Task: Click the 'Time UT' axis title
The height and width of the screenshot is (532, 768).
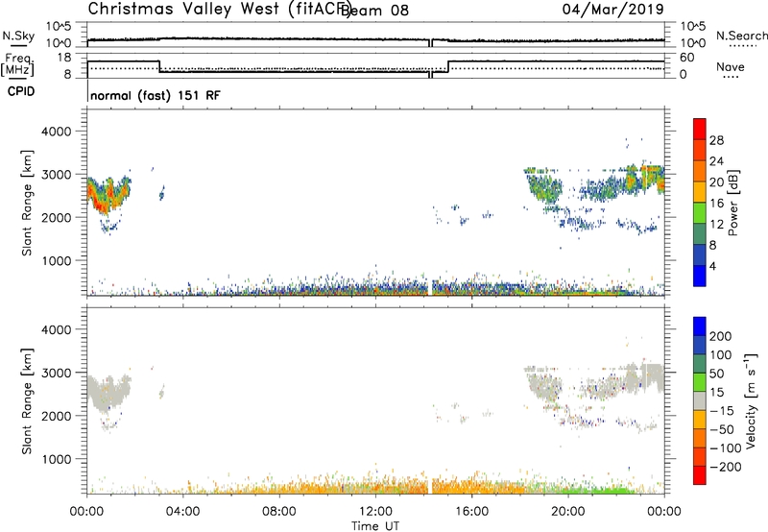Action: pyautogui.click(x=375, y=526)
